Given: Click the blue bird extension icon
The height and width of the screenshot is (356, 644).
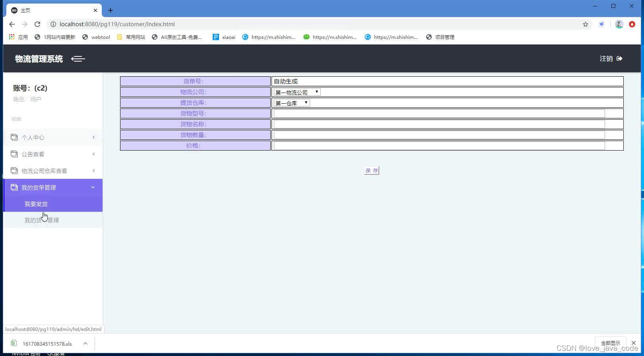Looking at the screenshot, I should 602,24.
